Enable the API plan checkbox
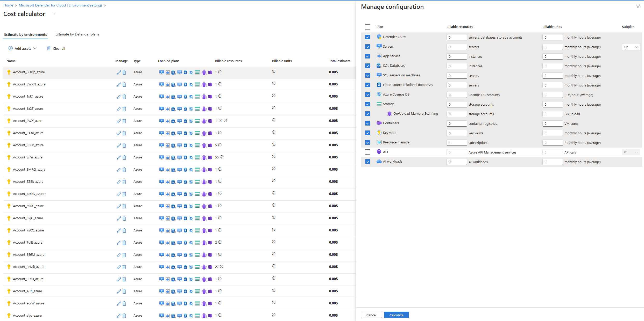The width and height of the screenshot is (644, 321). pos(367,152)
